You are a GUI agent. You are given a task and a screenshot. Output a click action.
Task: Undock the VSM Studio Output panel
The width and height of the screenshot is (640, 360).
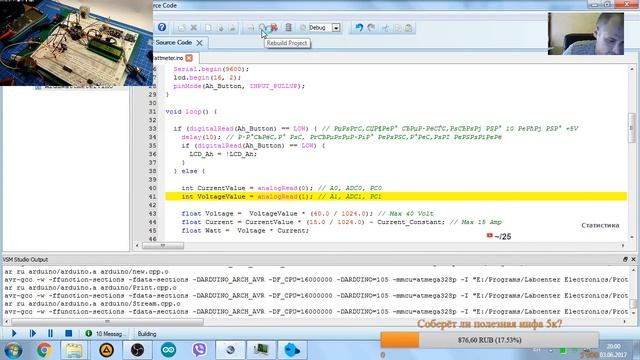tap(625, 259)
